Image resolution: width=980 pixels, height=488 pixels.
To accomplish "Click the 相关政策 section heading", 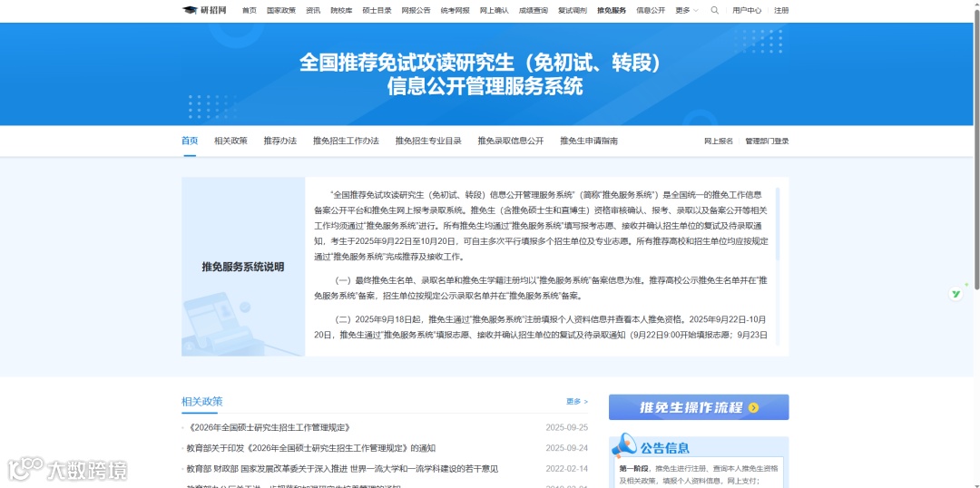I will pyautogui.click(x=201, y=401).
